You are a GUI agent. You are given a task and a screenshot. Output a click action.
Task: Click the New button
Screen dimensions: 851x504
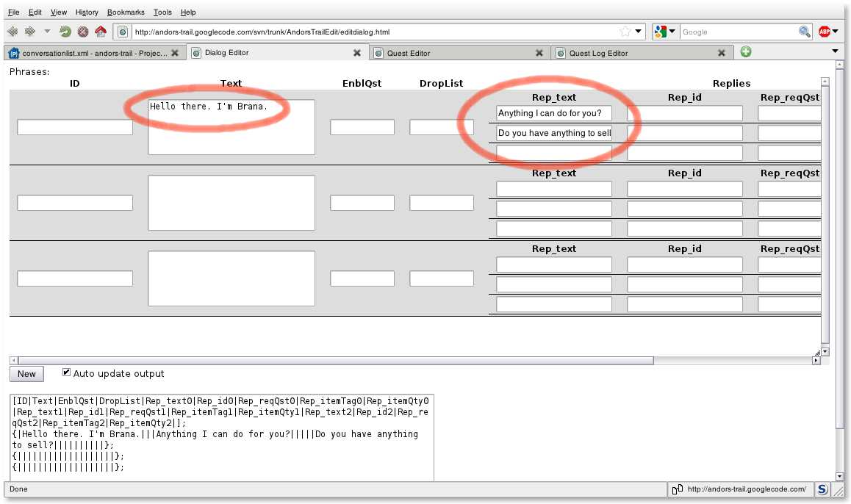point(26,374)
